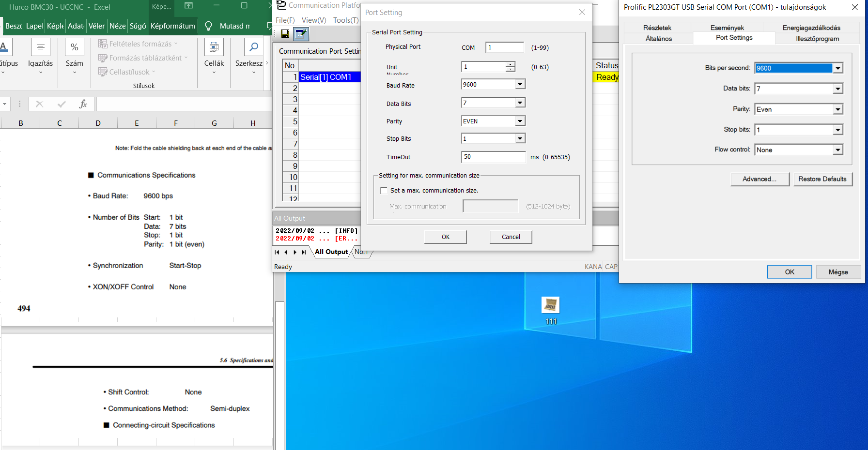Switch to Energiagazdálkodás tab
This screenshot has width=868, height=450.
pos(811,28)
